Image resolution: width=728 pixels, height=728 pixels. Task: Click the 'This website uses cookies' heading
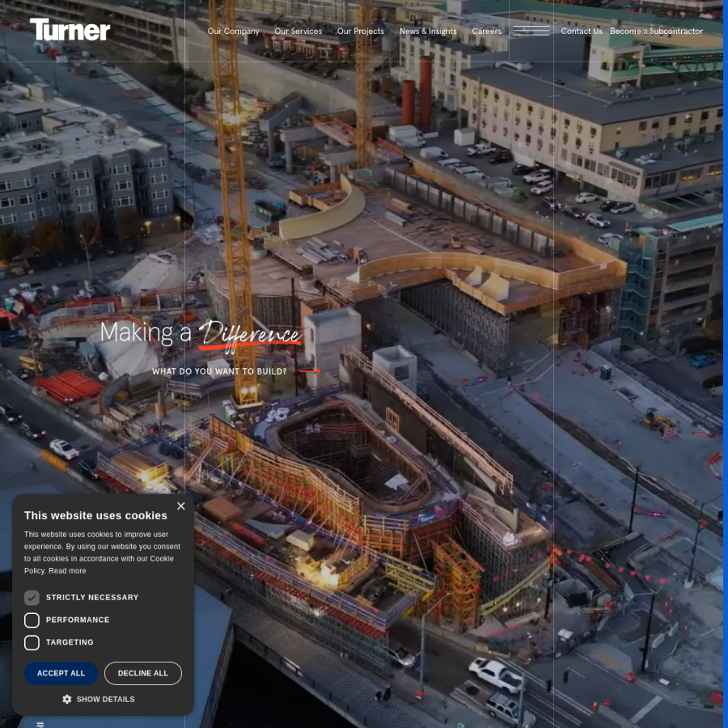pos(95,515)
